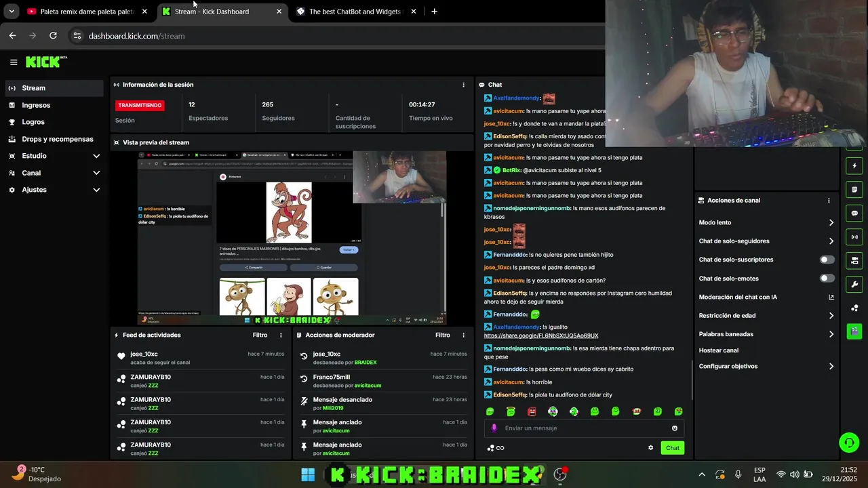
Task: Toggle Chat de solo-emotes switch
Action: 827,278
